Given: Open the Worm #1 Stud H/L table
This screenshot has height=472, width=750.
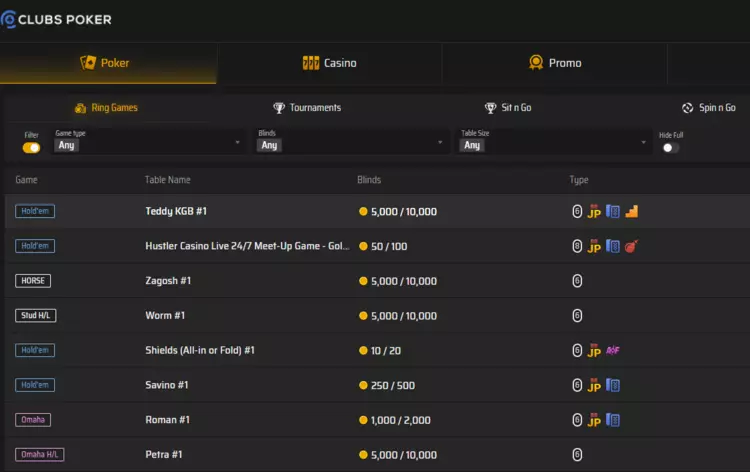Looking at the screenshot, I should point(166,316).
